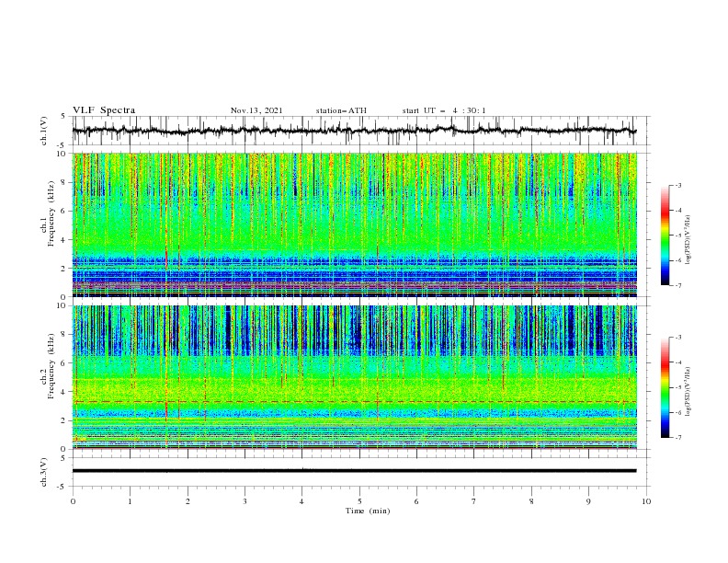Click the "ch.3(V)" axis label

point(44,472)
